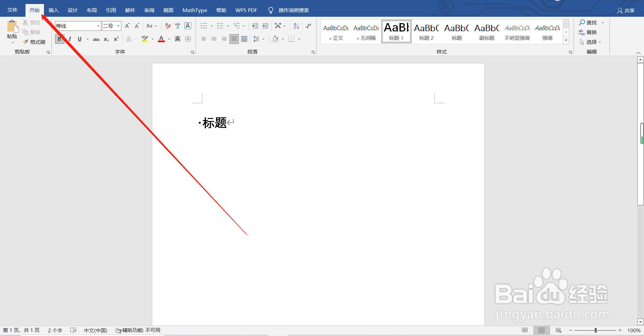
Task: Switch to Read Mode view in status bar
Action: tap(525, 330)
